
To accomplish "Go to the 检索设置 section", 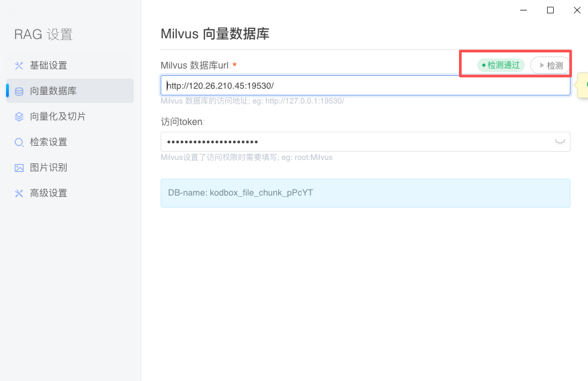I will point(48,142).
